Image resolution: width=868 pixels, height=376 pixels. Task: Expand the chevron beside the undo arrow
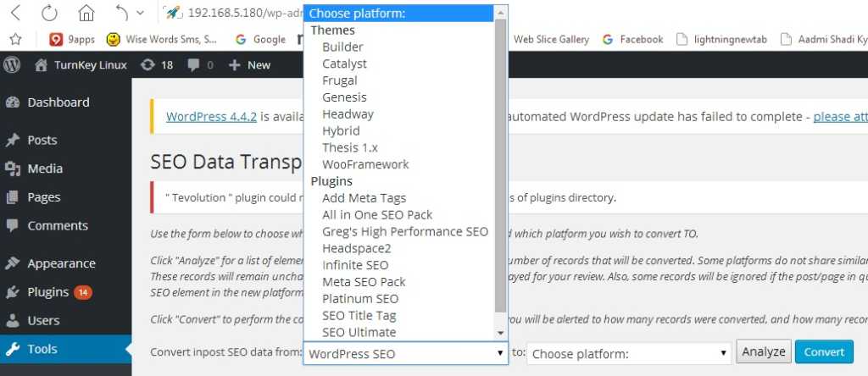[140, 13]
